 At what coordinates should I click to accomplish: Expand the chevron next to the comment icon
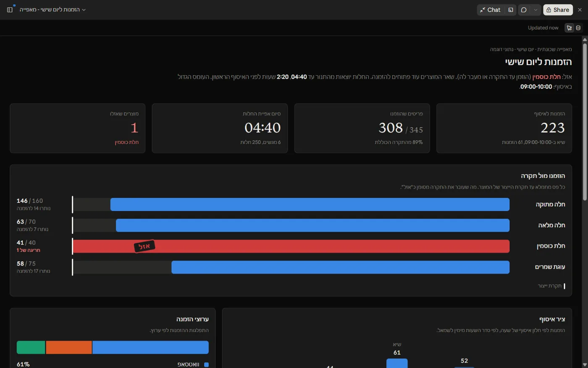pyautogui.click(x=535, y=10)
